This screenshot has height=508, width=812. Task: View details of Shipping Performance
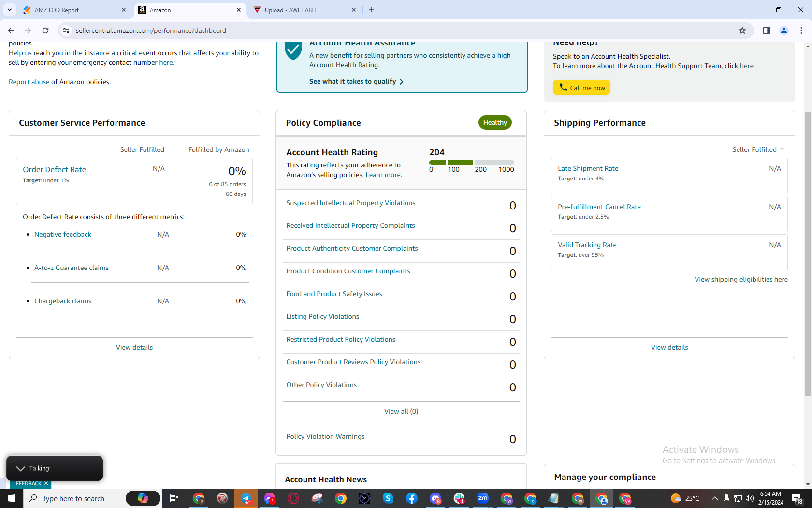coord(669,347)
